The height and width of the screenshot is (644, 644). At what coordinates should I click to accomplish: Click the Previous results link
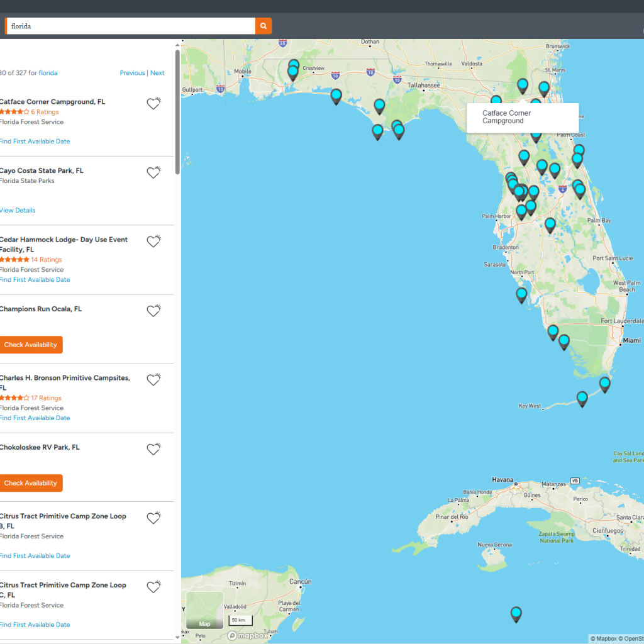pos(132,72)
